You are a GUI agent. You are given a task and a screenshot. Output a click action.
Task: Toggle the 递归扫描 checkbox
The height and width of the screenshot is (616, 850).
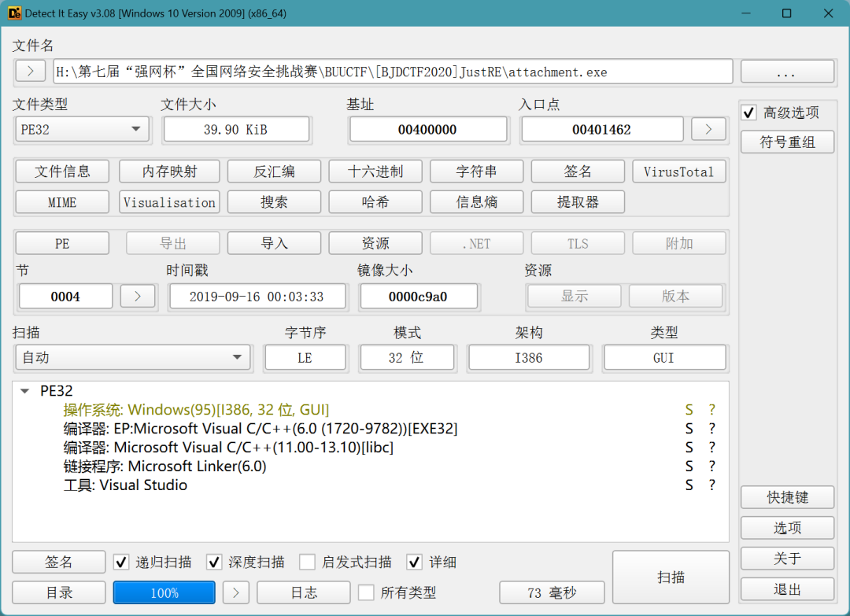click(x=121, y=562)
